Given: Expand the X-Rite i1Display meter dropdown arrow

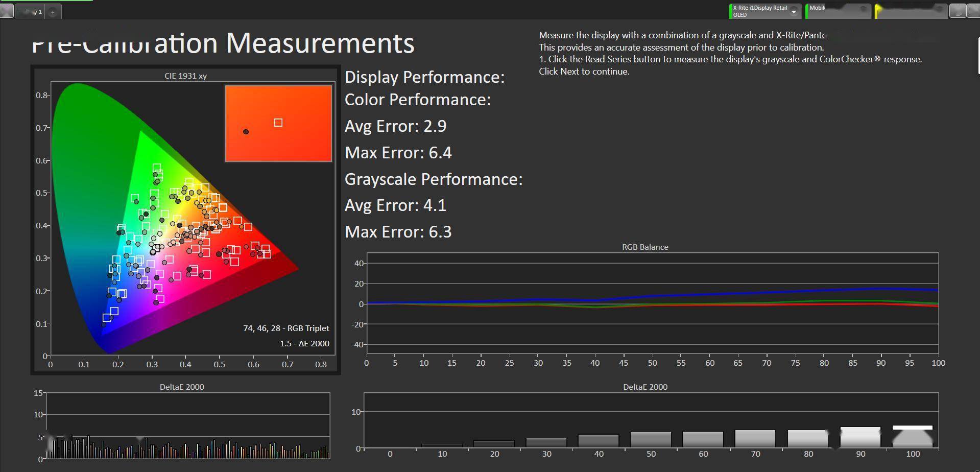Looking at the screenshot, I should click(x=794, y=12).
